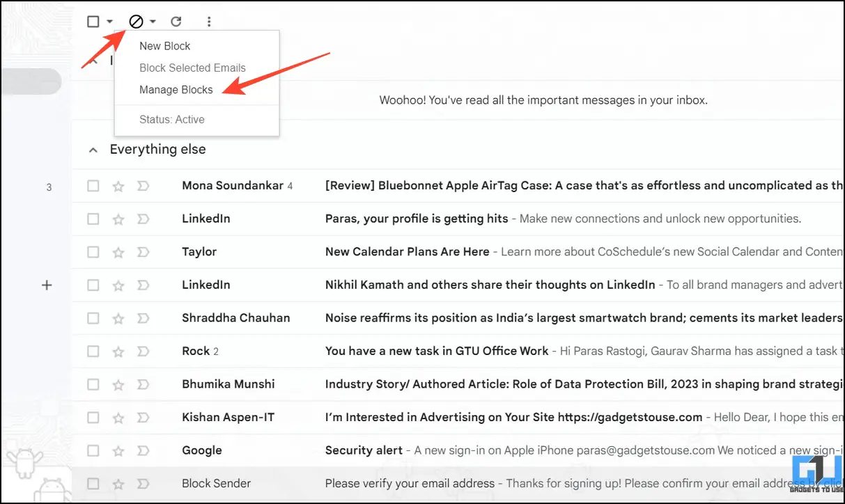Mark LinkedIn Nikhil Kamath email as important

pyautogui.click(x=144, y=285)
